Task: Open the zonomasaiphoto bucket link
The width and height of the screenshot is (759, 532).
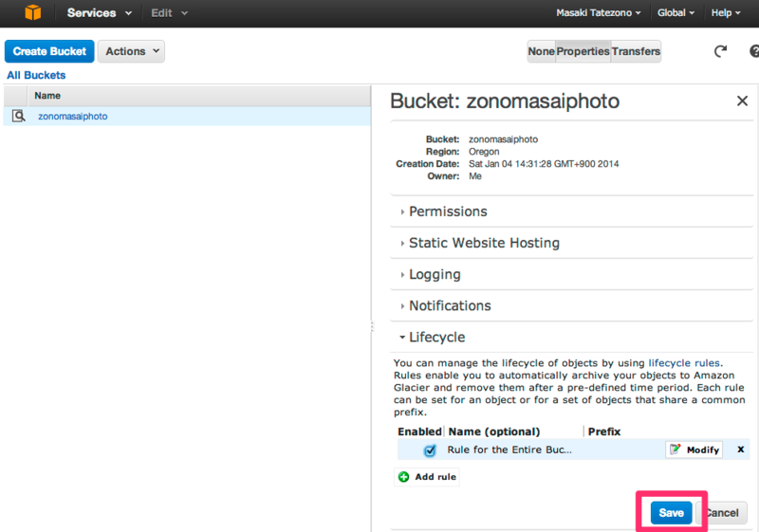Action: click(x=73, y=117)
